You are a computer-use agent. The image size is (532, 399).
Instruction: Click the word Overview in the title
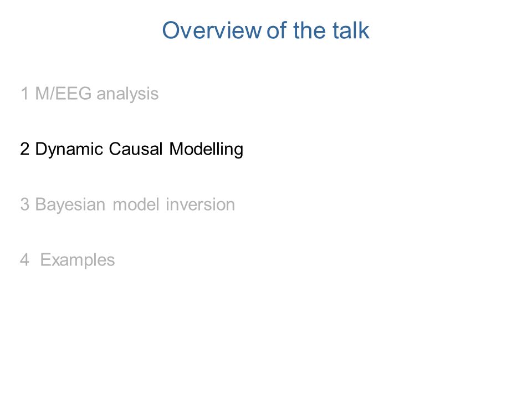click(212, 30)
